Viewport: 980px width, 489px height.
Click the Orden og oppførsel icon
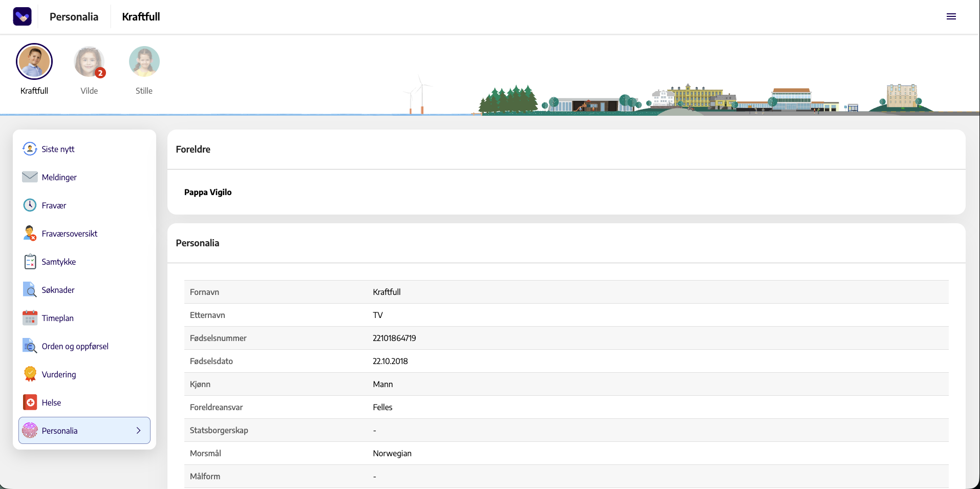point(30,346)
